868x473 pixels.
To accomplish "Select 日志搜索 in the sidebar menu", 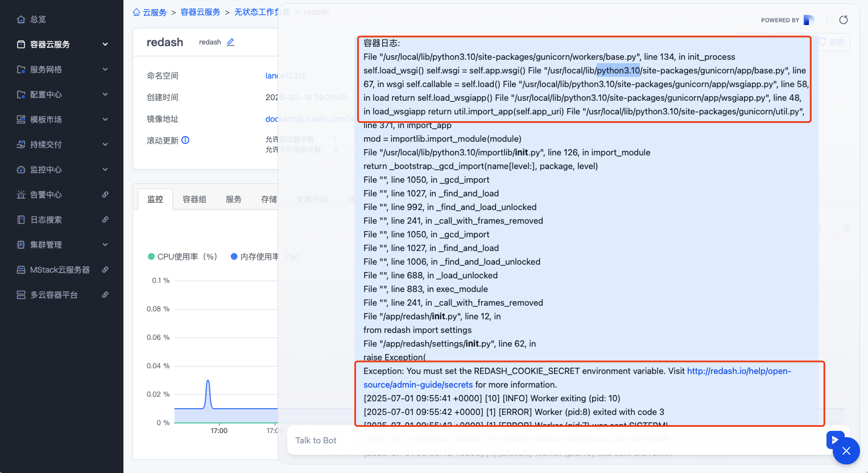I will pyautogui.click(x=46, y=220).
